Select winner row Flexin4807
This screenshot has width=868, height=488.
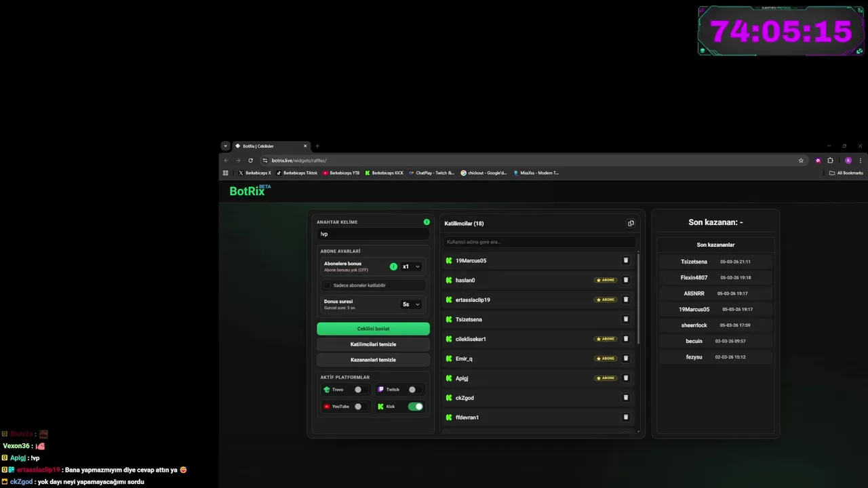click(715, 277)
